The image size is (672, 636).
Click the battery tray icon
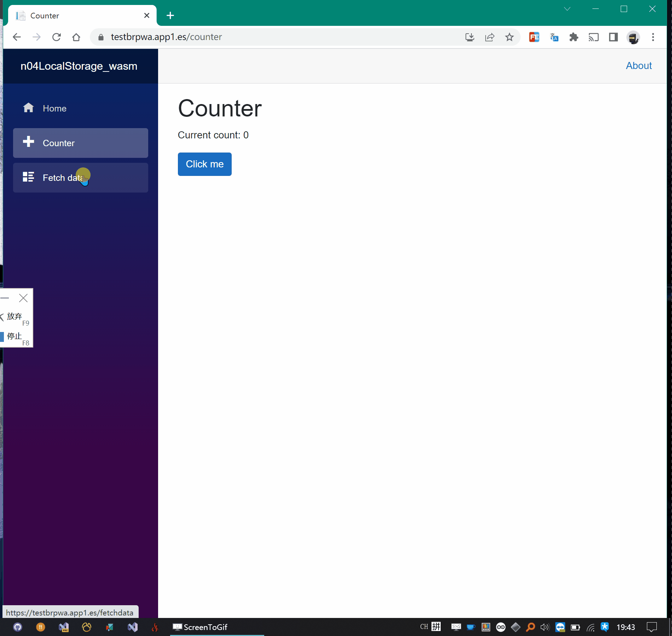(x=575, y=627)
